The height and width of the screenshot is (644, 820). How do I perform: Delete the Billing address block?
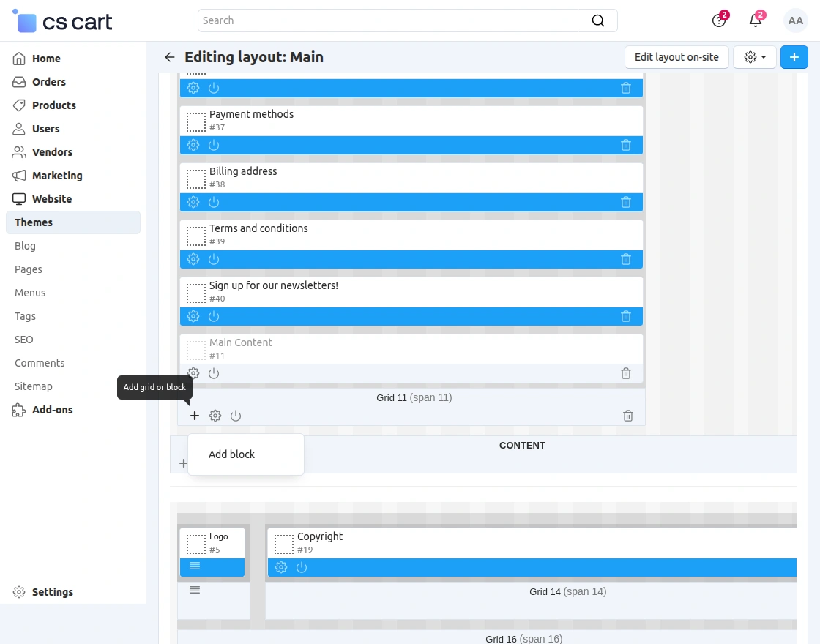[x=625, y=202]
